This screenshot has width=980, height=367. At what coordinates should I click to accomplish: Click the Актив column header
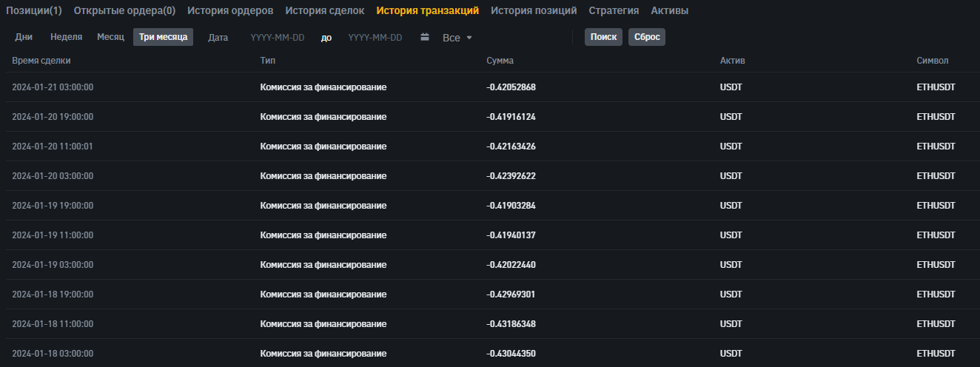click(x=733, y=61)
